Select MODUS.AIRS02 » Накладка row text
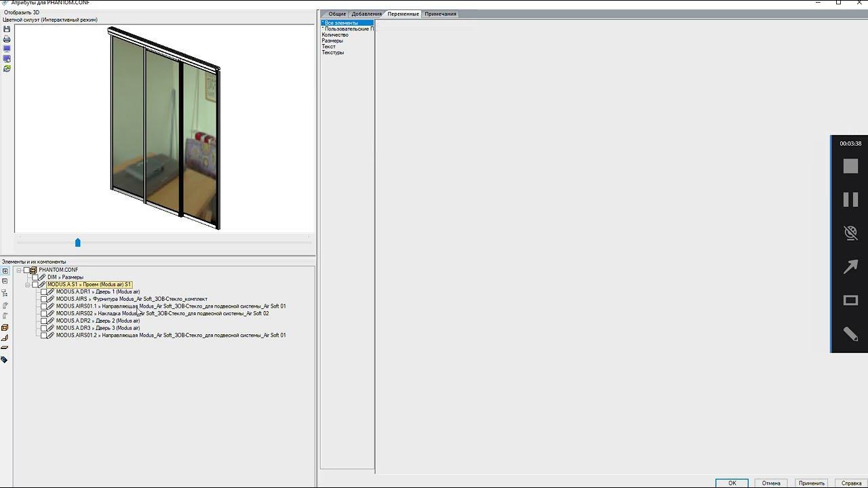Image resolution: width=868 pixels, height=488 pixels. tap(162, 314)
